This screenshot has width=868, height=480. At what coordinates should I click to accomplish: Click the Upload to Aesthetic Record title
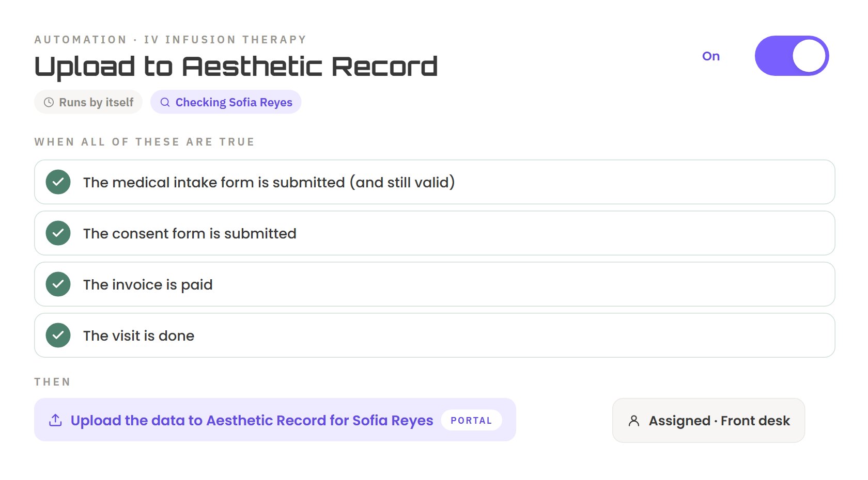[236, 67]
